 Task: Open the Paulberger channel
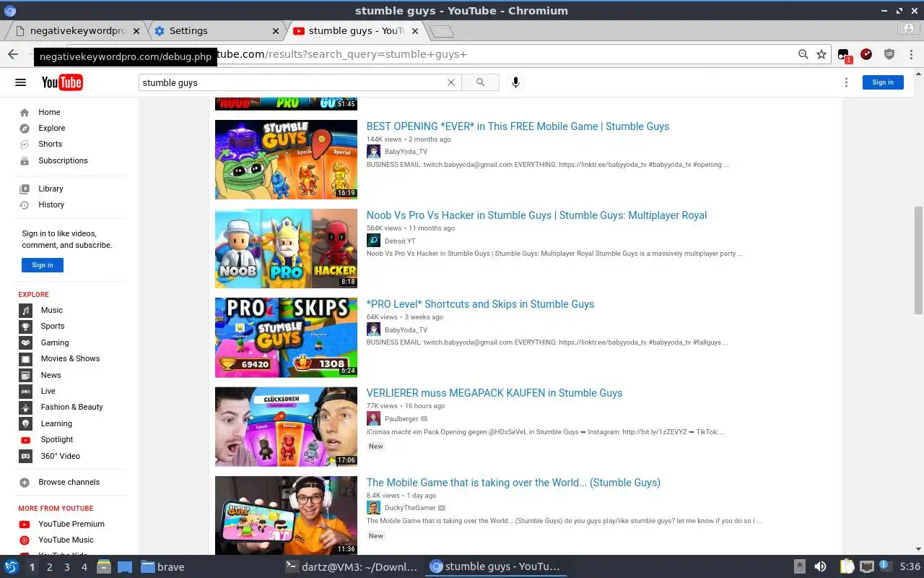coord(401,419)
